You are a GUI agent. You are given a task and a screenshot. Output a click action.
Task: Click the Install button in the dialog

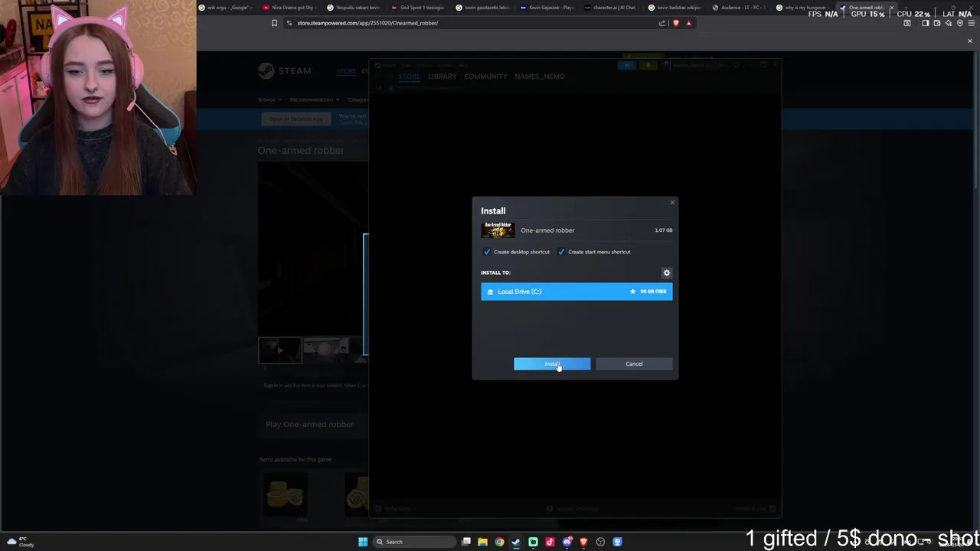pos(552,364)
